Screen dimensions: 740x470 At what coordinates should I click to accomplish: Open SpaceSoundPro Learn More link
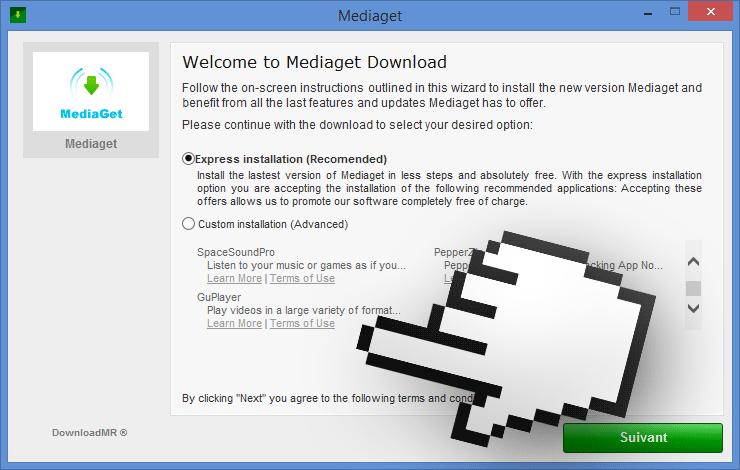234,278
